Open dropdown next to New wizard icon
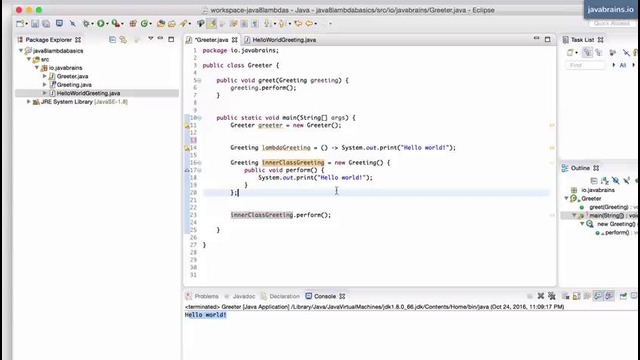This screenshot has height=360, width=640. tap(27, 24)
